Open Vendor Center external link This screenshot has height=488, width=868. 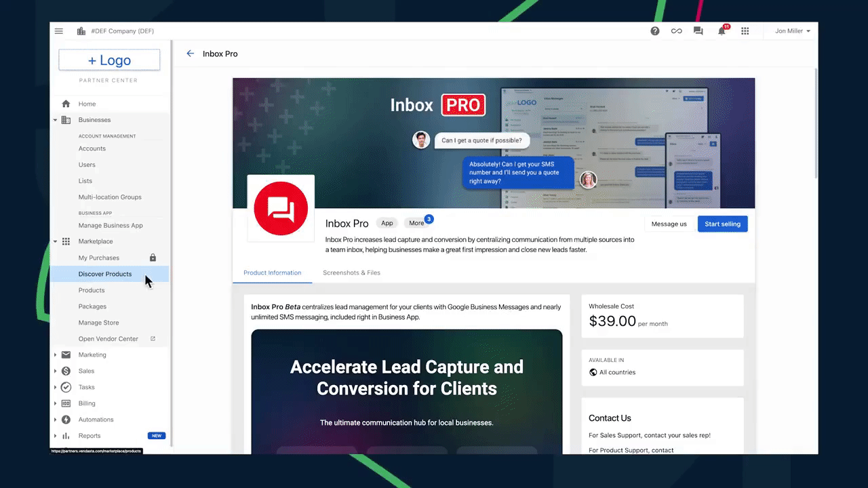point(108,339)
